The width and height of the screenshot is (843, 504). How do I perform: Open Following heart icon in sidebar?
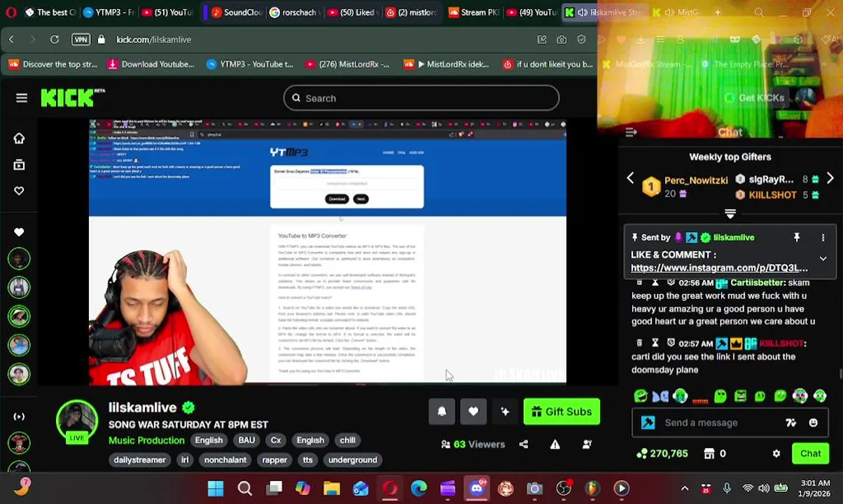click(x=19, y=190)
